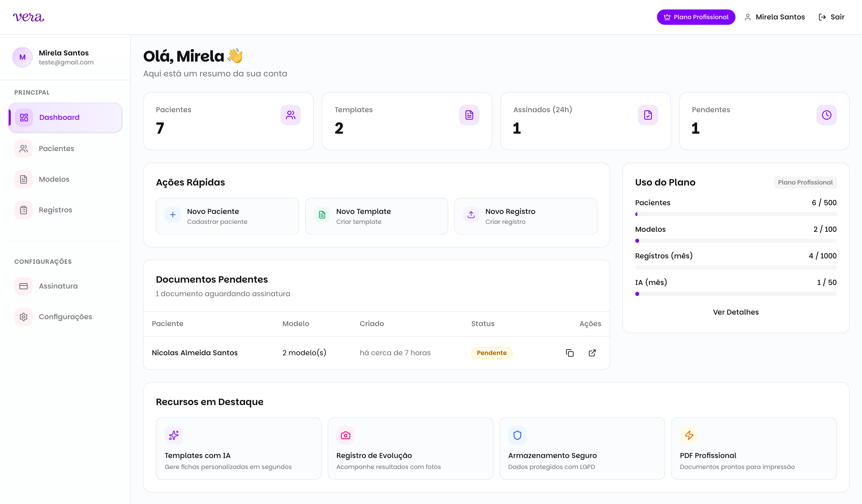Click the Assinatura icon under Configurações
Viewport: 862px width, 504px height.
(x=23, y=286)
